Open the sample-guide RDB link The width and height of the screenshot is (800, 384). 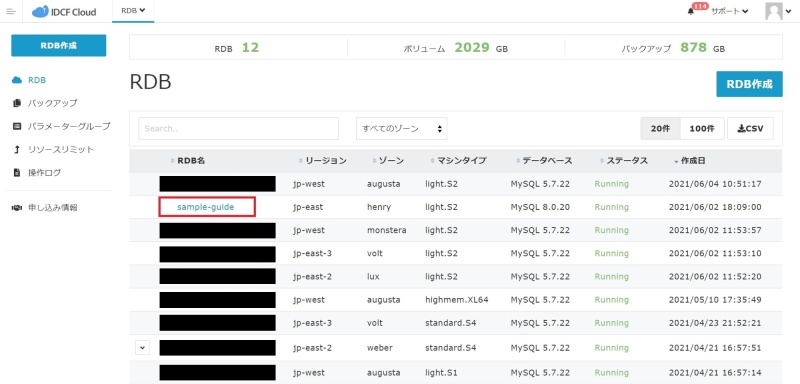(x=206, y=207)
